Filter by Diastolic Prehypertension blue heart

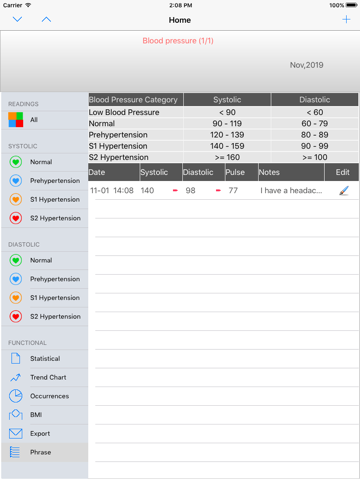(16, 279)
